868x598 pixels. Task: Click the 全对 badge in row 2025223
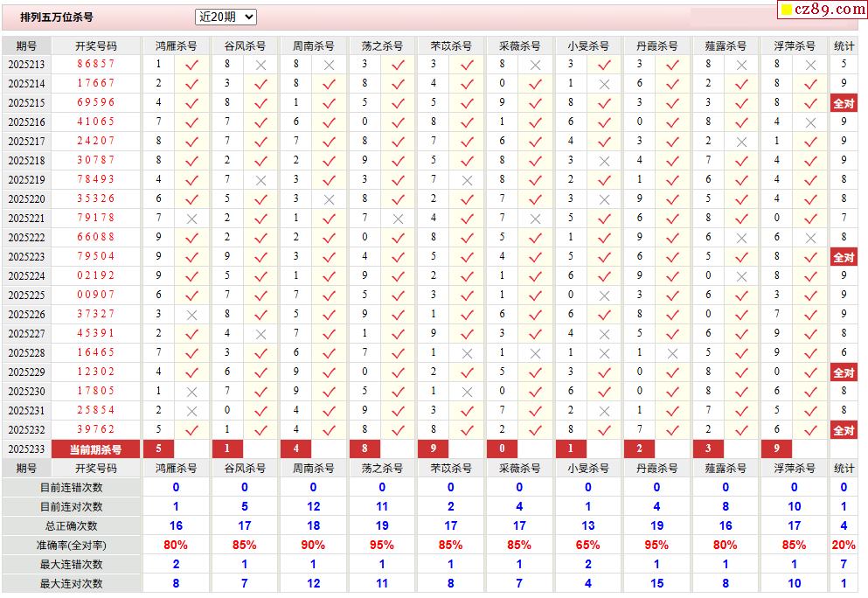coord(844,257)
